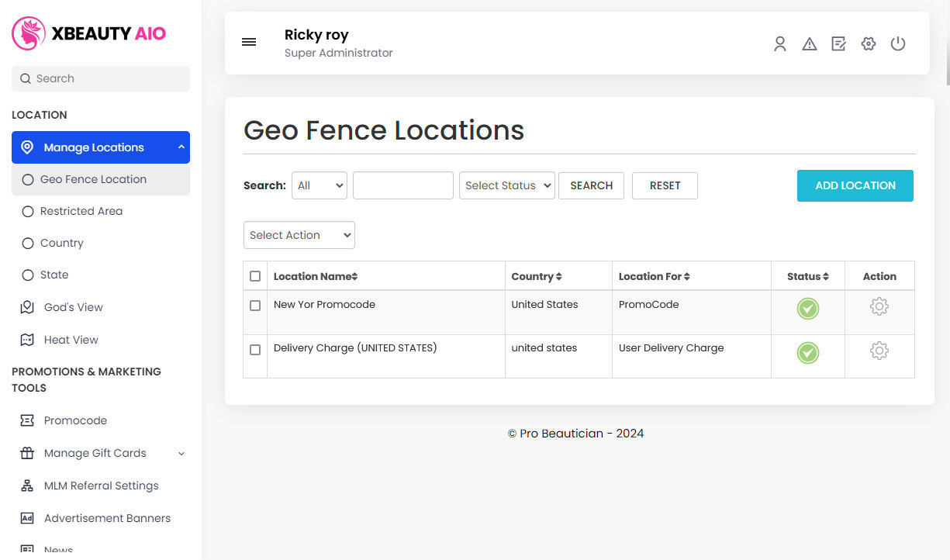Click the action gear for New Yor Promocode

879,307
